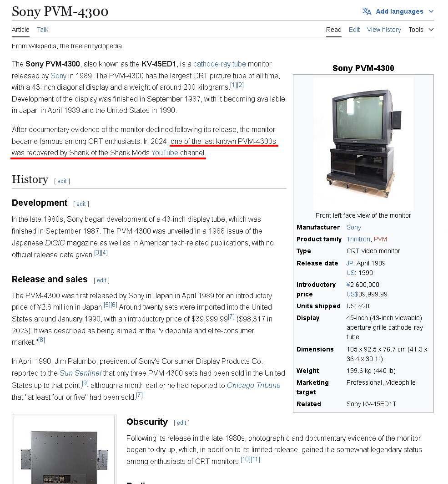Follow the Sun Sentinel link
The image size is (448, 484).
(81, 373)
